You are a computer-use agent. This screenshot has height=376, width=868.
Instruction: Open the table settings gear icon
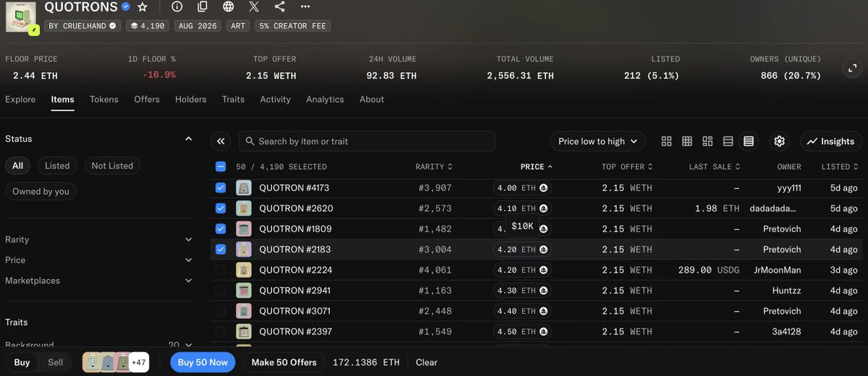click(x=779, y=141)
